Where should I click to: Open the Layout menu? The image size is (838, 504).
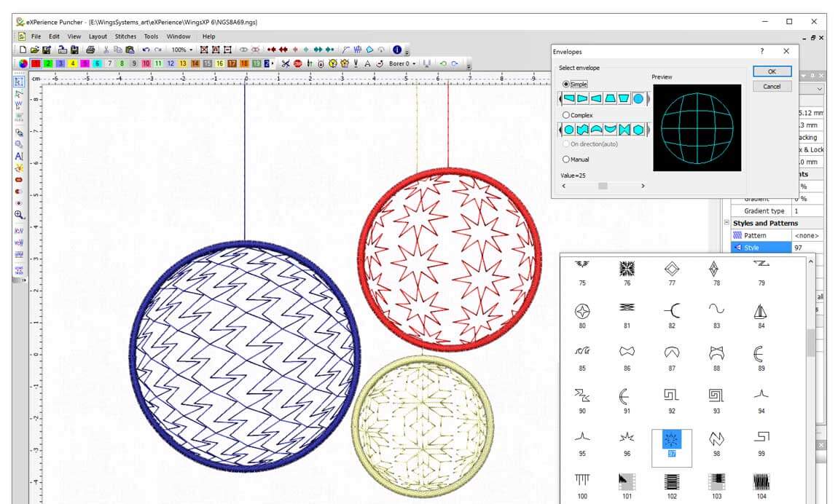point(98,36)
